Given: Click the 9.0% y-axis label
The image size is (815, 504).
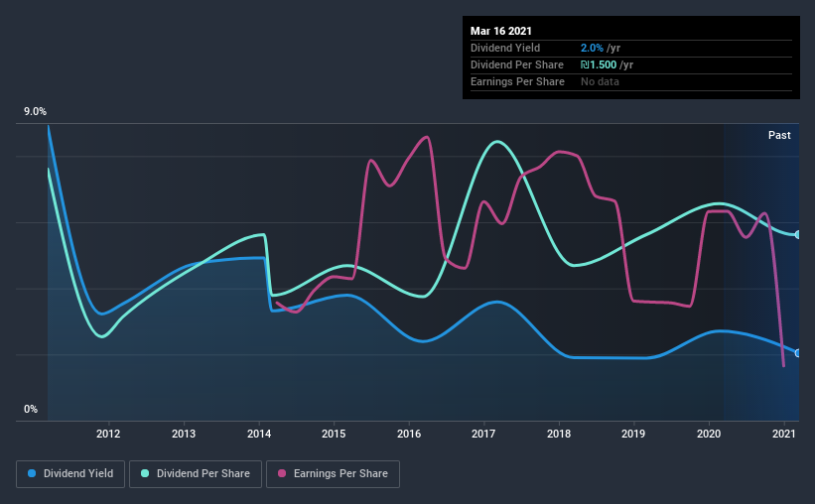Looking at the screenshot, I should click(35, 112).
